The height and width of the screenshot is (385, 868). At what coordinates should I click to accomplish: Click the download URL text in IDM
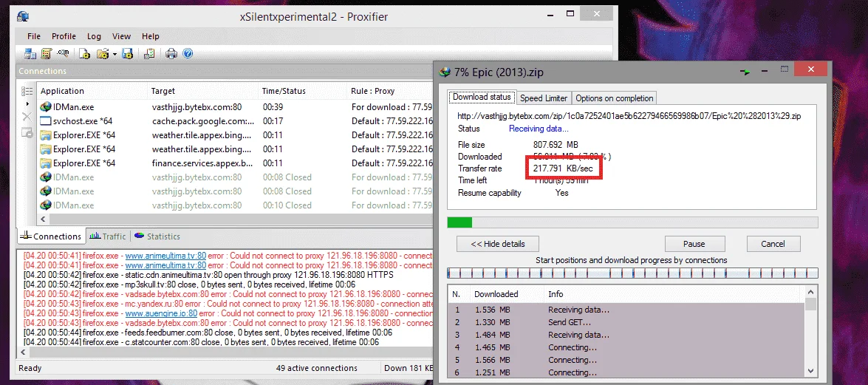coord(629,116)
